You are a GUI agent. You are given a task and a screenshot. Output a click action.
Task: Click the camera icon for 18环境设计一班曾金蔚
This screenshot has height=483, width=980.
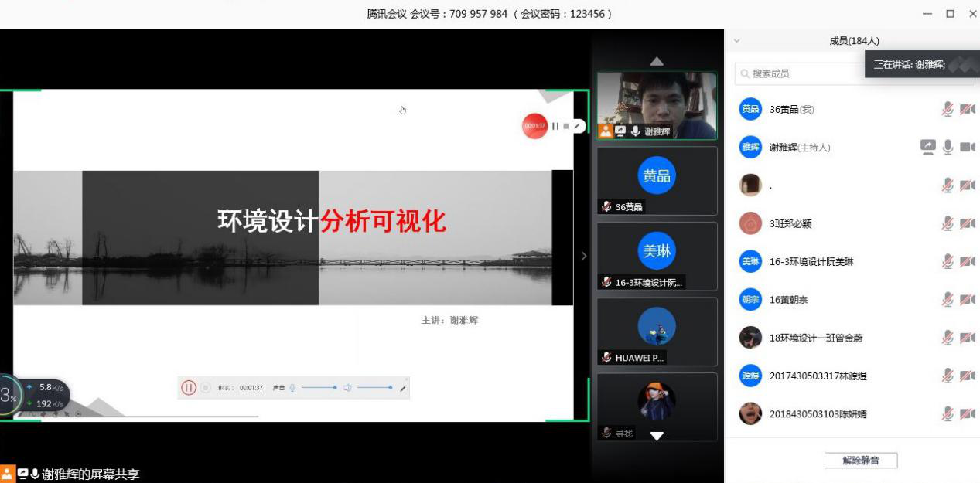tap(968, 337)
